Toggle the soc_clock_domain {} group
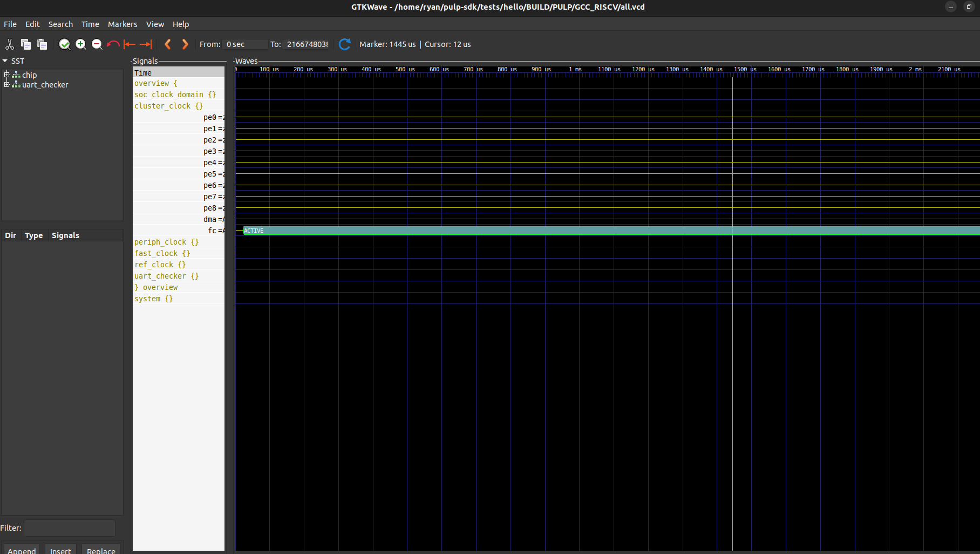This screenshot has height=554, width=980. point(179,94)
